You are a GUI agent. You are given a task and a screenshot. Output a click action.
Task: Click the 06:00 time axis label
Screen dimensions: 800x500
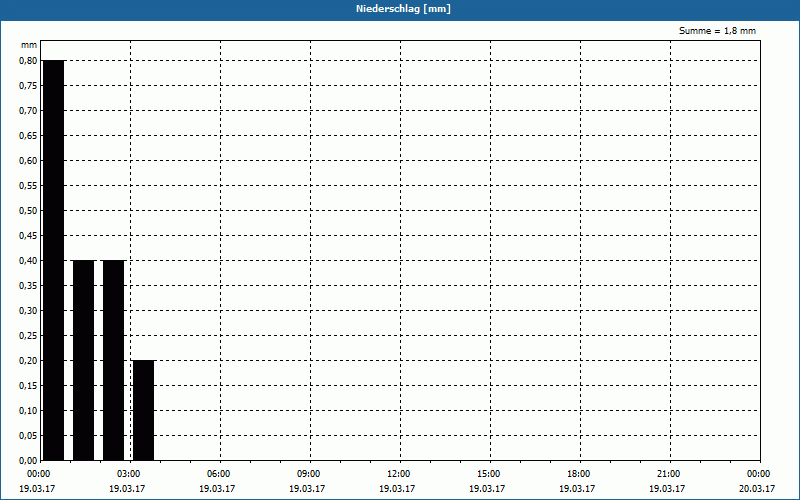[x=218, y=474]
